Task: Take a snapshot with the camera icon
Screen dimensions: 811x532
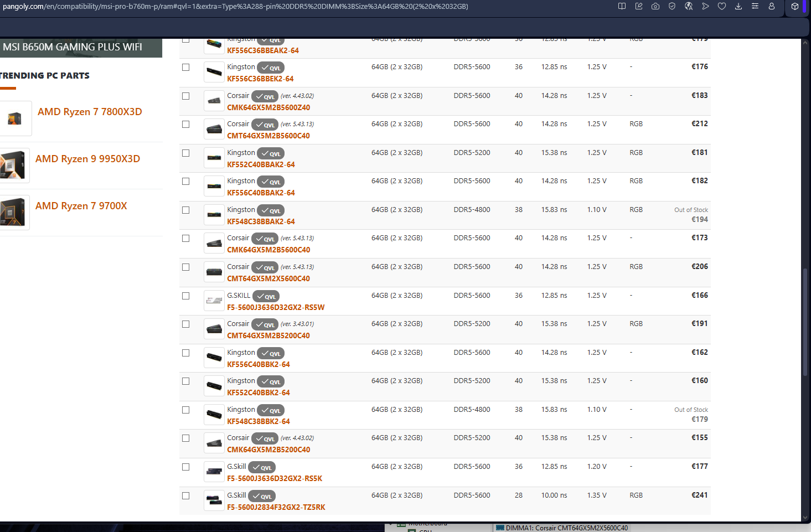Action: pos(655,6)
